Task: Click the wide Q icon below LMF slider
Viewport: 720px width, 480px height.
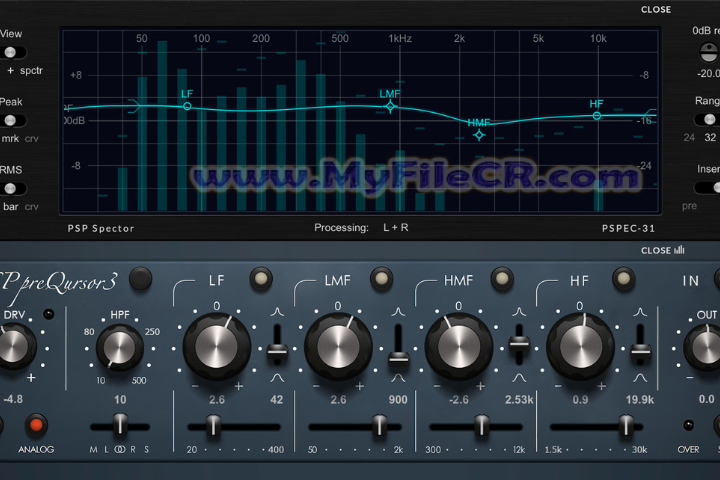Action: (x=398, y=378)
